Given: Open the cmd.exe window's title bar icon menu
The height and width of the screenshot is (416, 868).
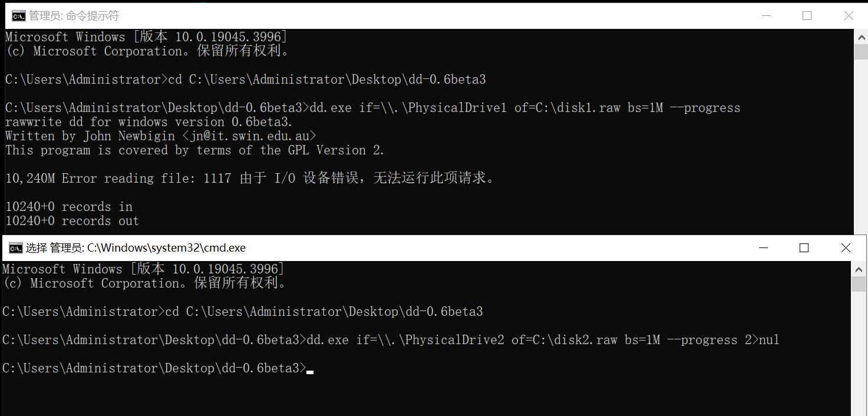Looking at the screenshot, I should (15, 248).
